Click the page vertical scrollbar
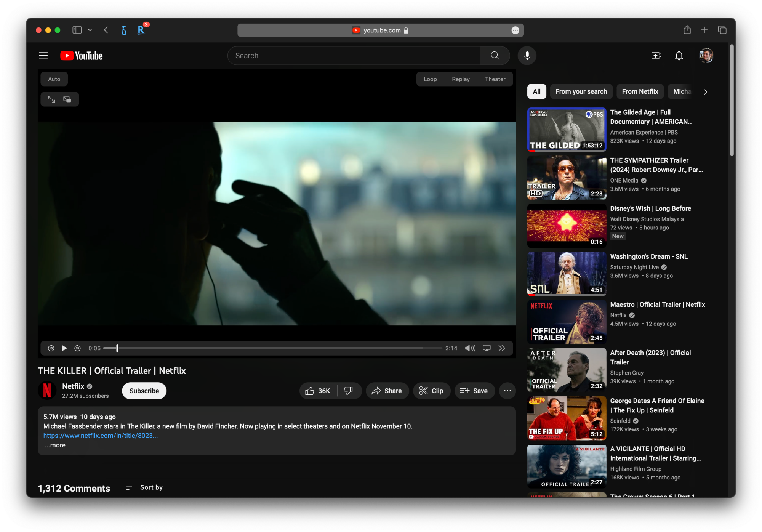 click(732, 101)
